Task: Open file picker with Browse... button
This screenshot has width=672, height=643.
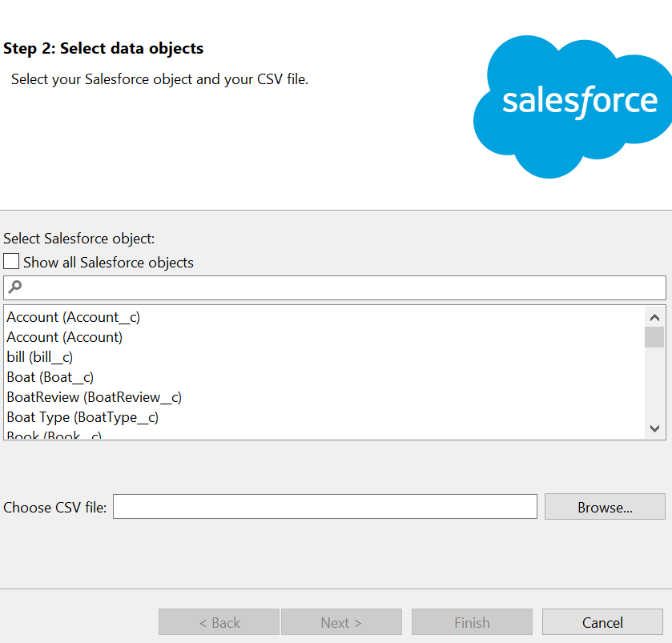Action: (x=605, y=507)
